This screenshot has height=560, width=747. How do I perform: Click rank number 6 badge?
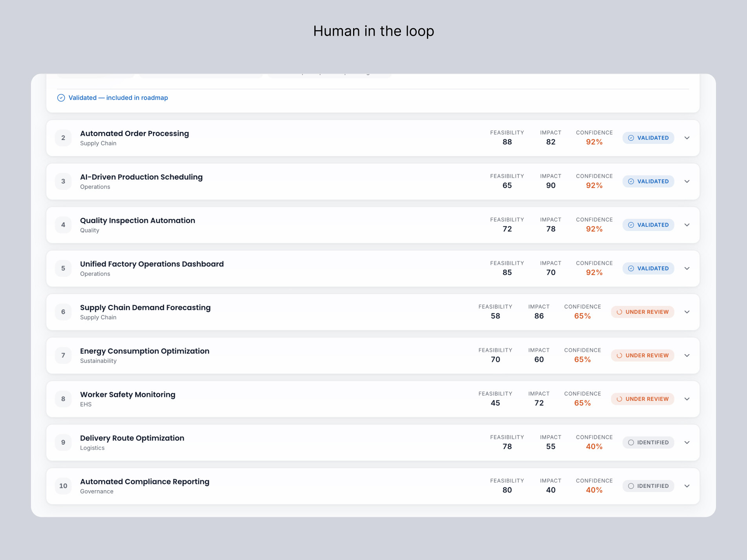63,312
